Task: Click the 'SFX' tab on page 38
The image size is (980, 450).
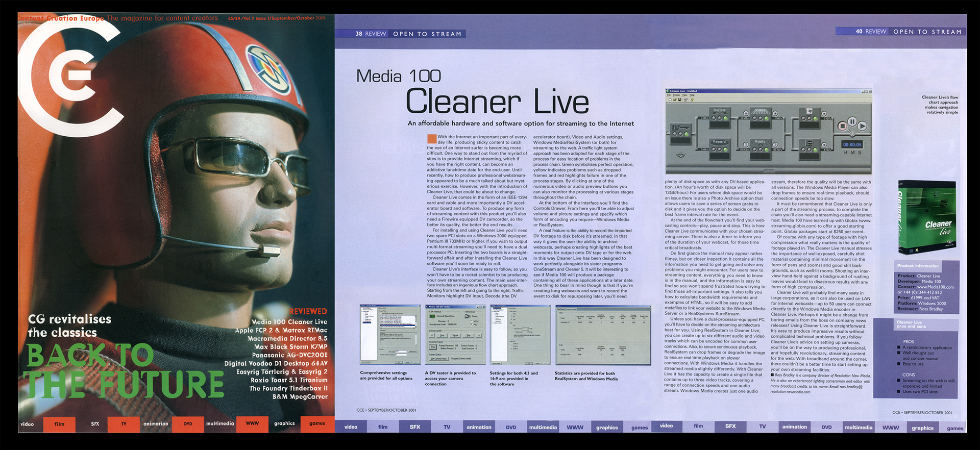Action: [x=415, y=427]
